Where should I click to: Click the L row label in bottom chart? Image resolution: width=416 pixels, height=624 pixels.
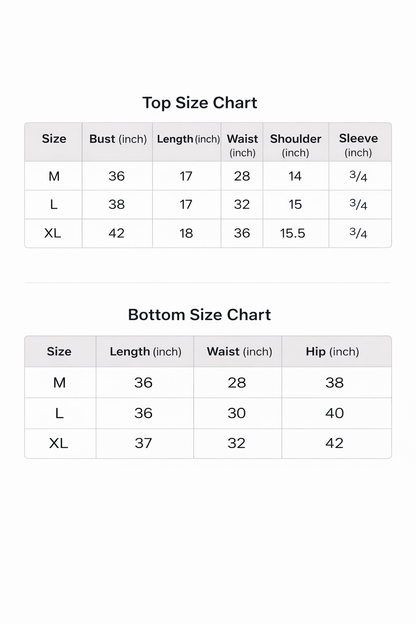[59, 413]
